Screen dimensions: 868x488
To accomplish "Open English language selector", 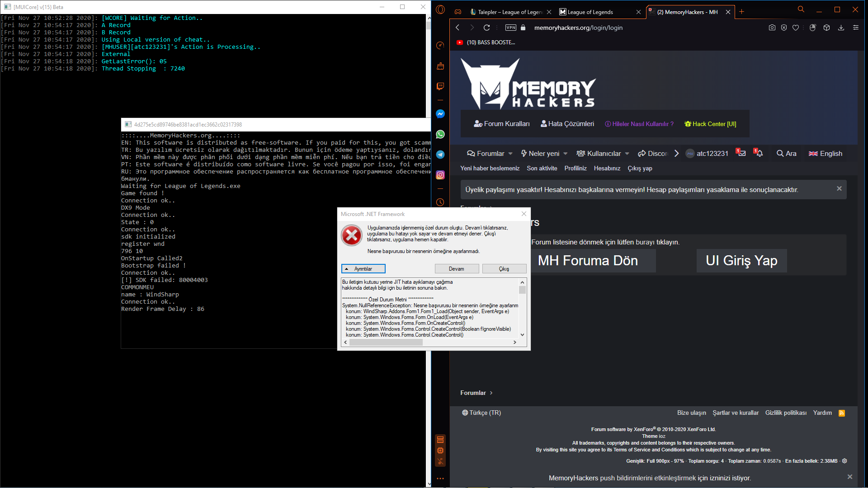I will 826,154.
